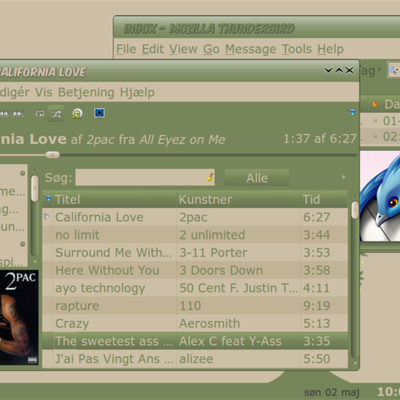The width and height of the screenshot is (400, 400).
Task: Open Thunderbird's Tools menu
Action: (297, 49)
